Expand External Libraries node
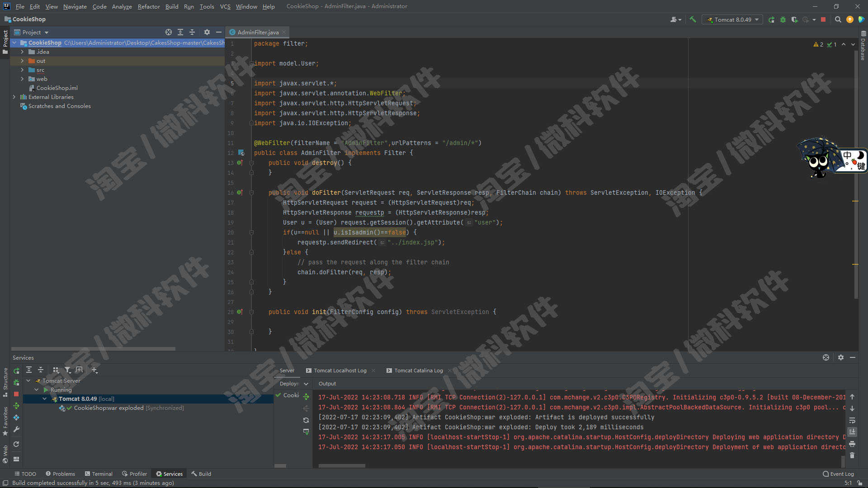 (14, 97)
